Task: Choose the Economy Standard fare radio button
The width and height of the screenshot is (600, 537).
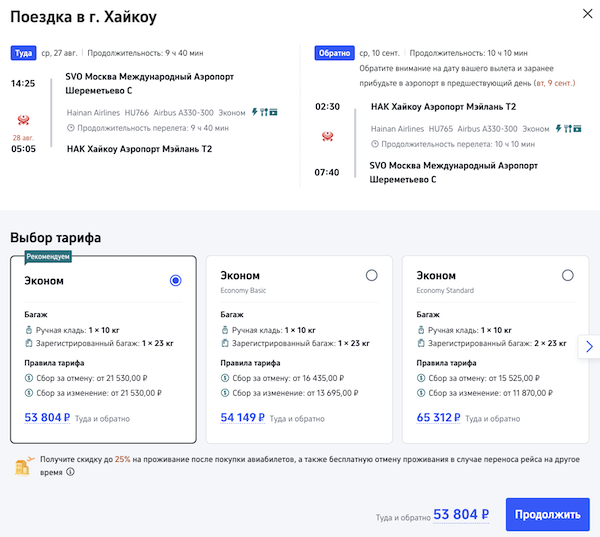Action: 568,275
